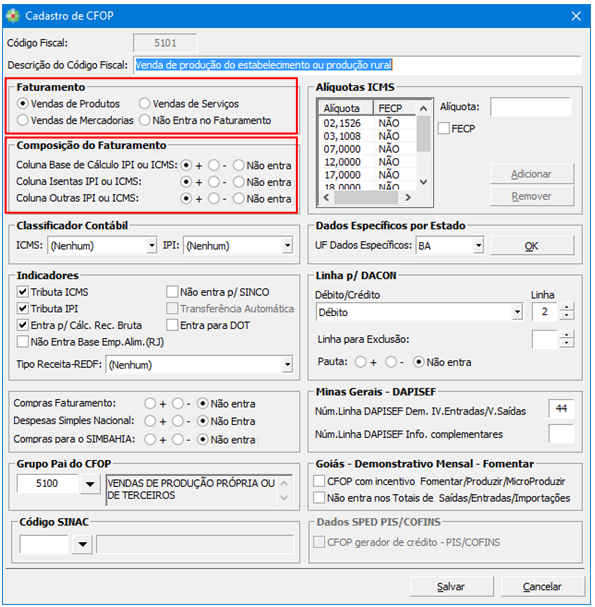This screenshot has width=595, height=607.
Task: Click alíquota list left scroll arrow
Action: click(326, 197)
